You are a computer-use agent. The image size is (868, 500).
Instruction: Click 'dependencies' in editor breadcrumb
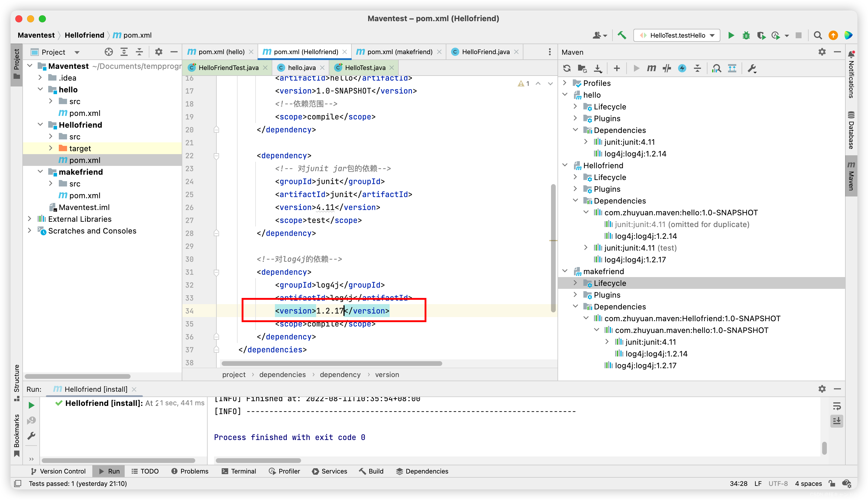pos(282,374)
